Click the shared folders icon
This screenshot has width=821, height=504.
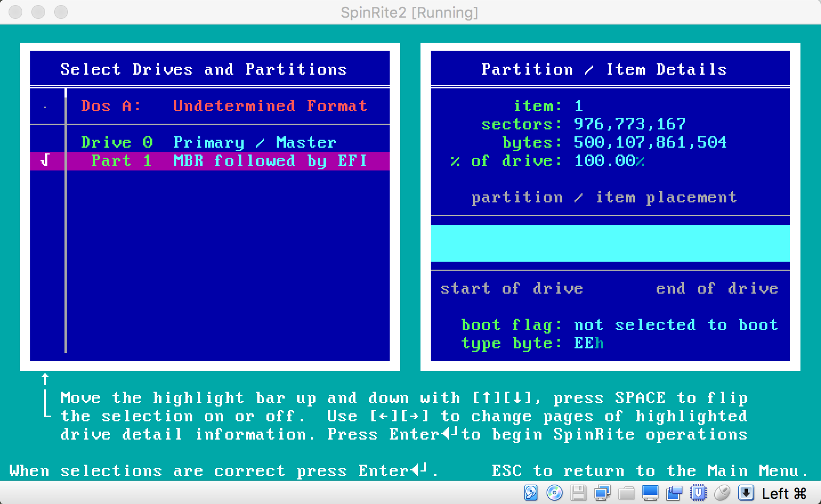tap(626, 493)
